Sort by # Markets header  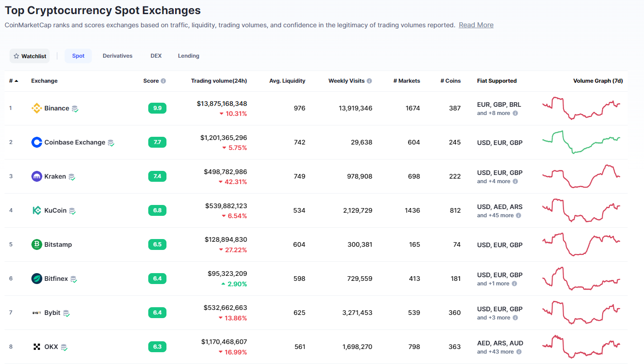407,81
